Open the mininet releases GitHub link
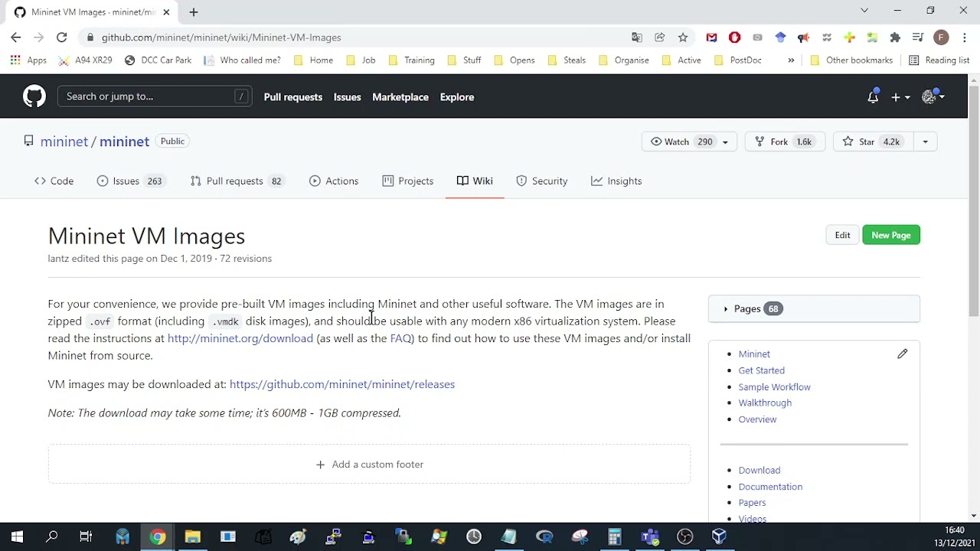Image resolution: width=980 pixels, height=551 pixels. pyautogui.click(x=342, y=384)
